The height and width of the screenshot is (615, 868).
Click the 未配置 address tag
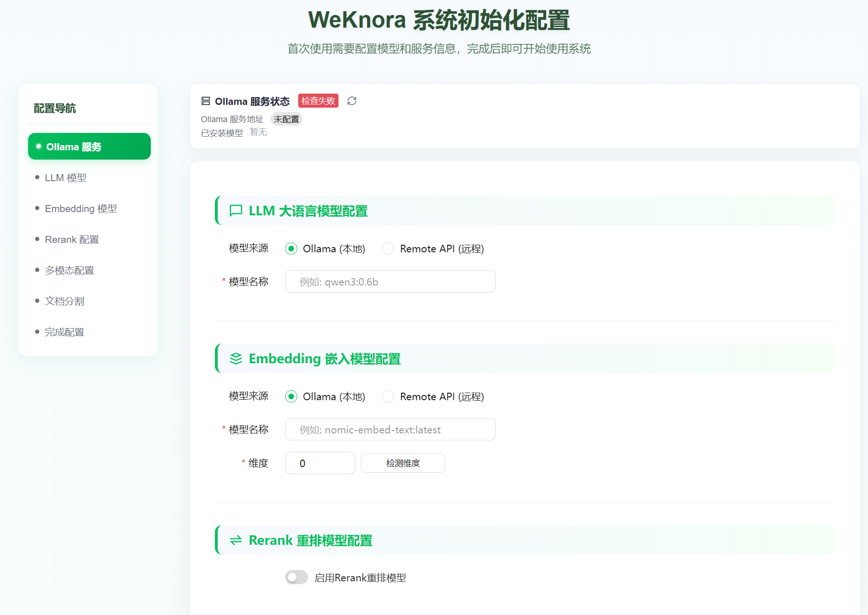click(x=287, y=119)
